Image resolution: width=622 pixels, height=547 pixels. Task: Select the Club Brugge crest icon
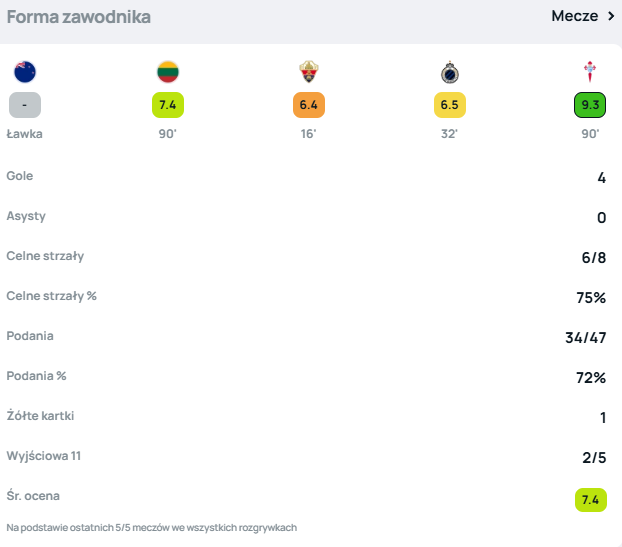coord(450,72)
